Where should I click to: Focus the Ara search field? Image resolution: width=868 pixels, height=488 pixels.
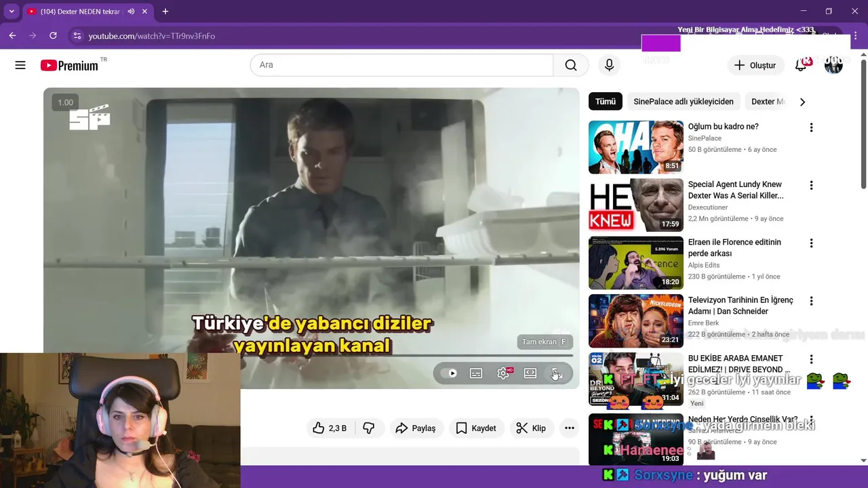coord(401,65)
